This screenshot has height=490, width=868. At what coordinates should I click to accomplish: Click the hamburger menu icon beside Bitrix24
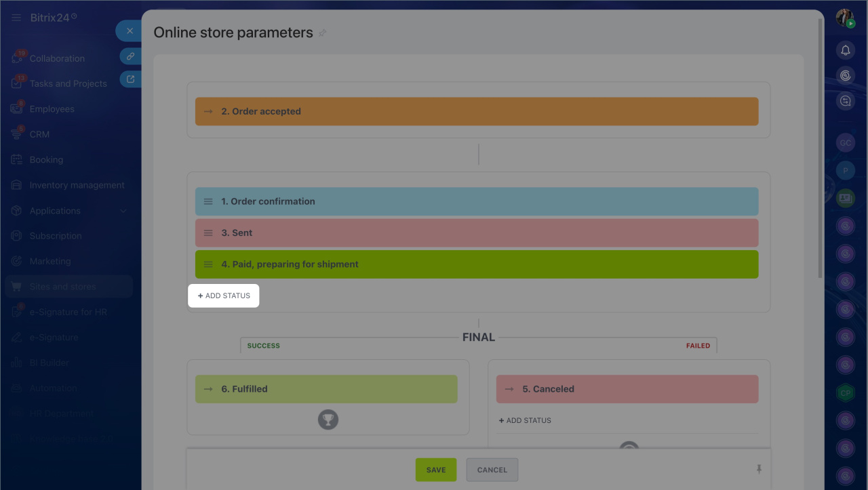click(16, 18)
